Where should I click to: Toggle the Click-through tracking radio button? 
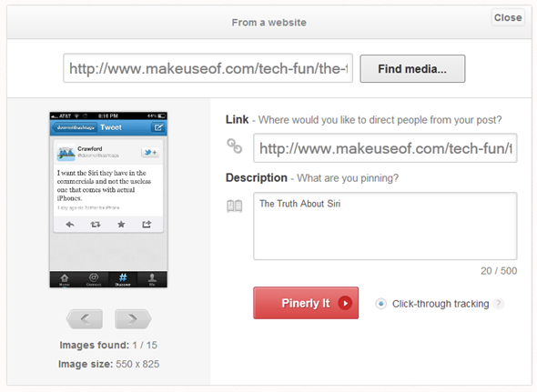[380, 304]
